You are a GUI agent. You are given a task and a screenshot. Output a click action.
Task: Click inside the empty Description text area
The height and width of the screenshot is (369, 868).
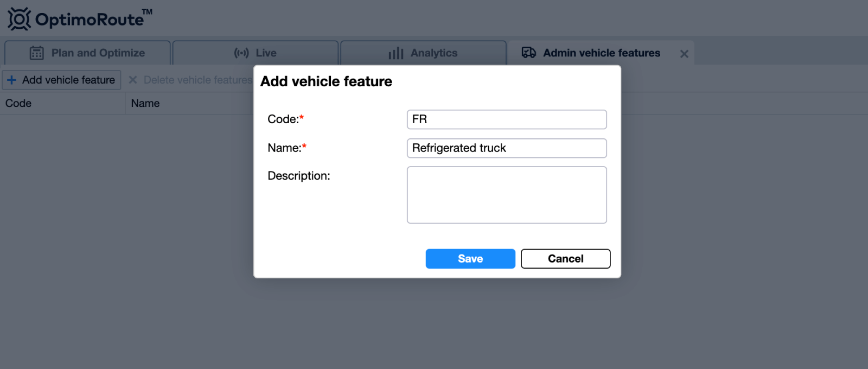507,195
